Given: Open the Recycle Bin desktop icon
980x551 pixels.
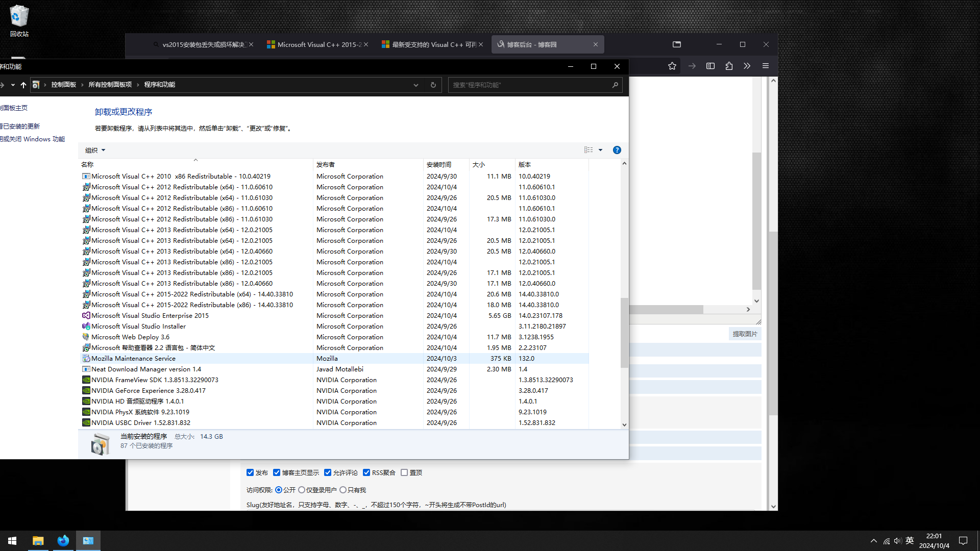Looking at the screenshot, I should pos(19,21).
